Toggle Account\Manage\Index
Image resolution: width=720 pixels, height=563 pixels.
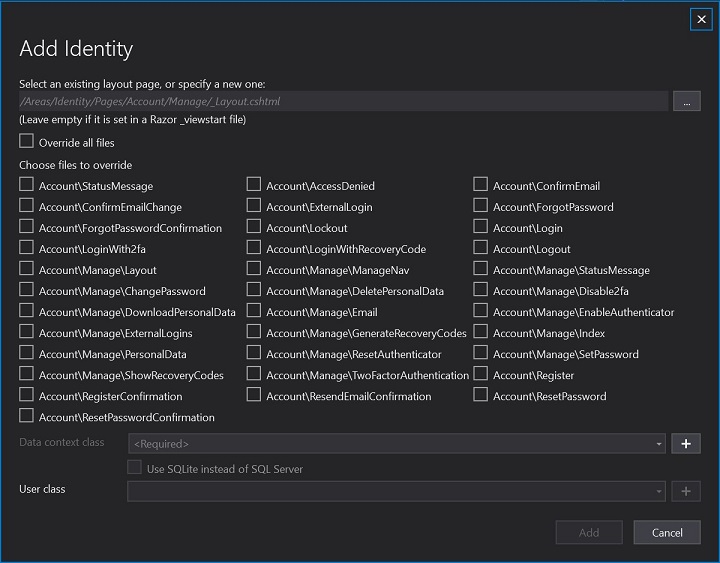point(480,332)
